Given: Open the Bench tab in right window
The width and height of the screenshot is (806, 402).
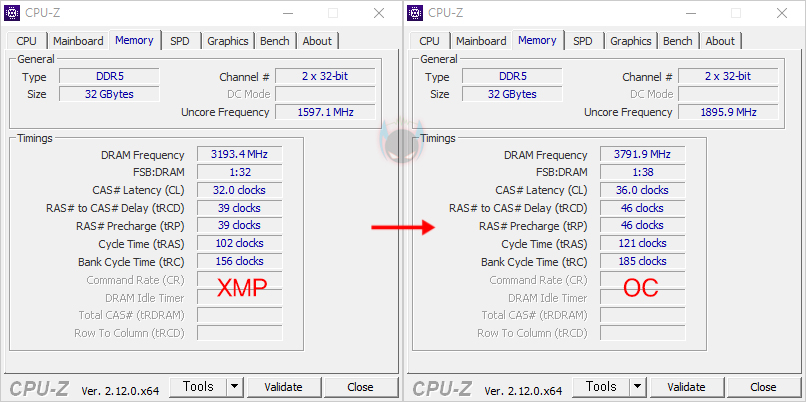Looking at the screenshot, I should pos(677,41).
